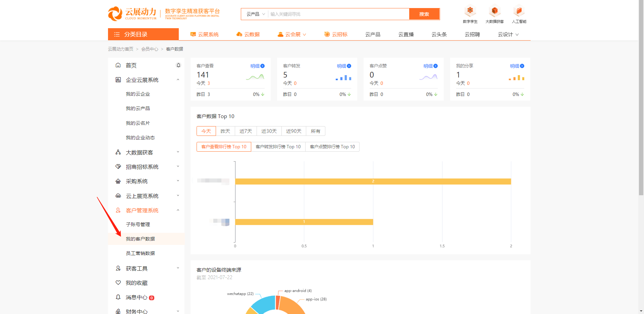Click the 云上展览系统 sidebar icon
644x314 pixels.
(118, 196)
